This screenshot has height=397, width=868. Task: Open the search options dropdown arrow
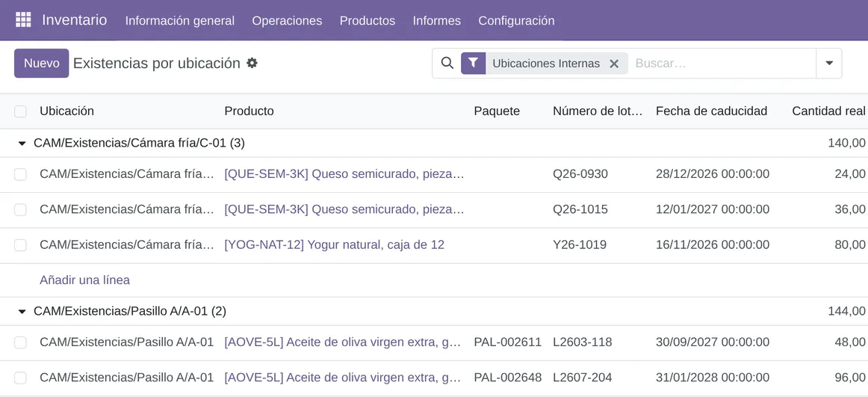point(829,63)
